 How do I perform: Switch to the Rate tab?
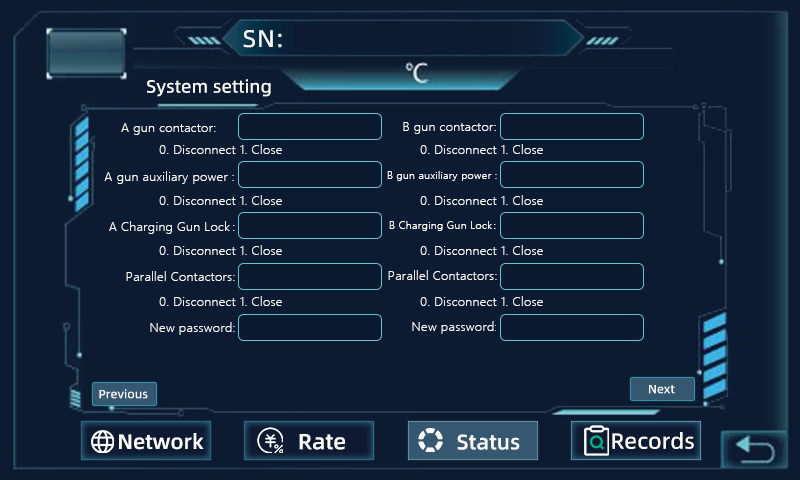click(x=309, y=441)
